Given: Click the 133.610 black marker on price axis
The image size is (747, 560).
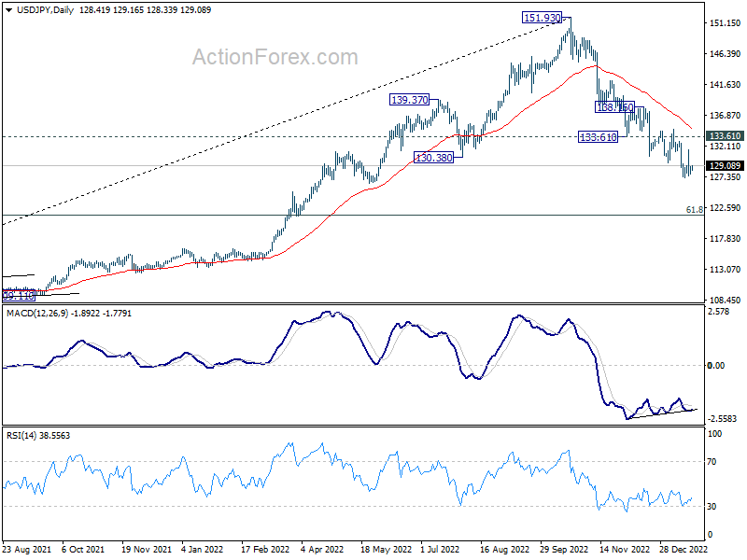Looking at the screenshot, I should point(726,136).
